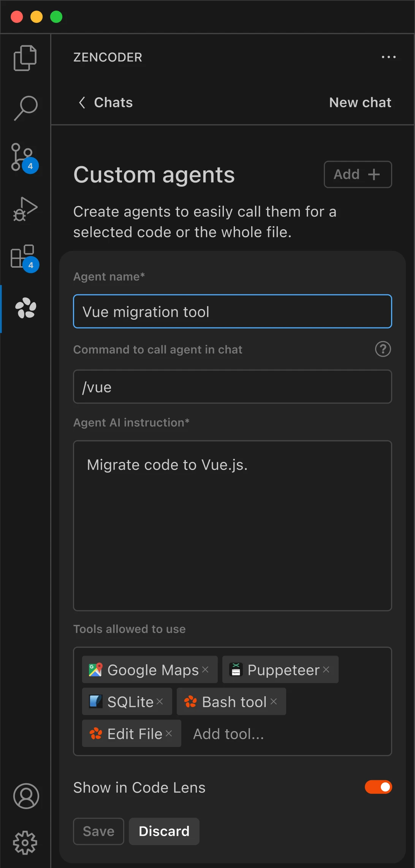Start a New chat
The height and width of the screenshot is (868, 415).
360,102
